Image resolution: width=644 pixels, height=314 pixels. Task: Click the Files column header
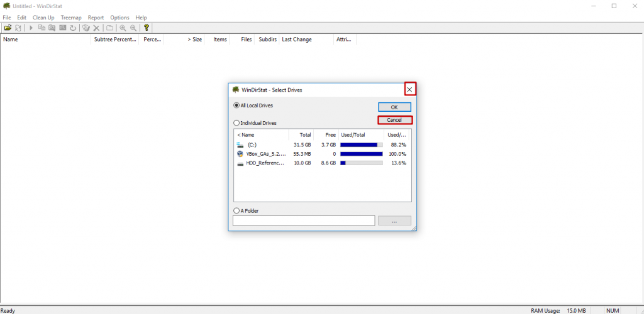[241, 40]
